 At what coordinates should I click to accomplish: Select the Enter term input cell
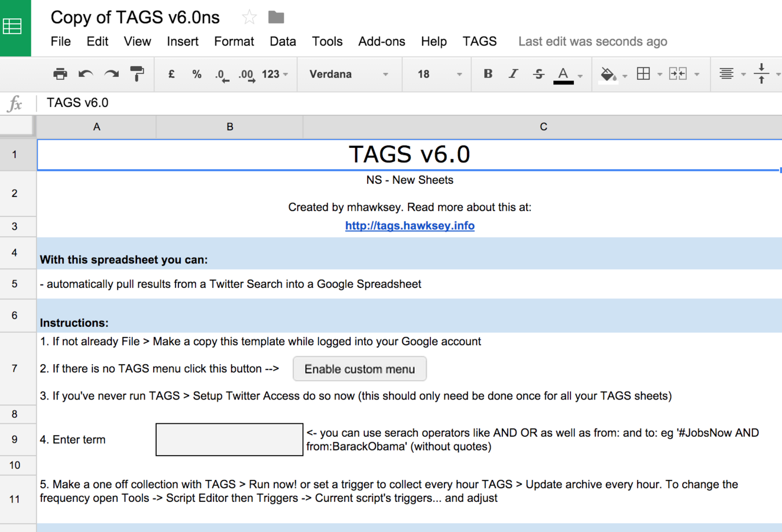coord(229,439)
